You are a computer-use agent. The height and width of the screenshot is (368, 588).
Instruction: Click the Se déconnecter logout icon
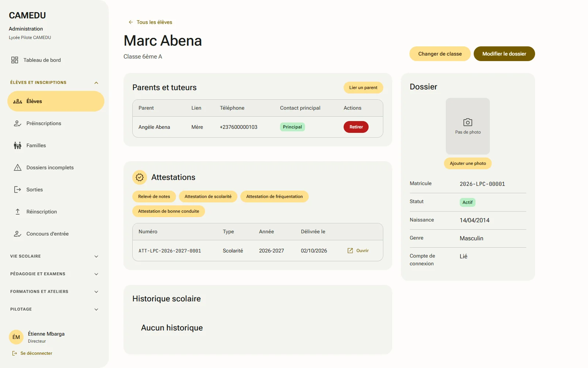(x=15, y=353)
